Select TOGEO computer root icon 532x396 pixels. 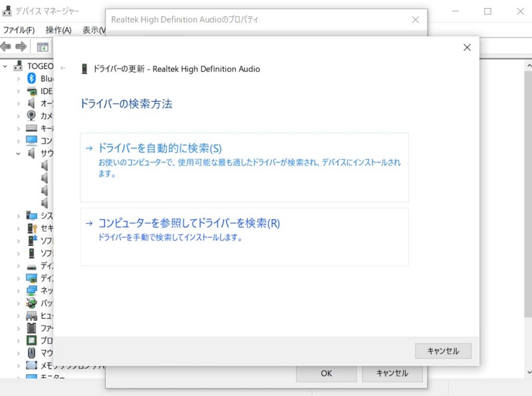(18, 65)
